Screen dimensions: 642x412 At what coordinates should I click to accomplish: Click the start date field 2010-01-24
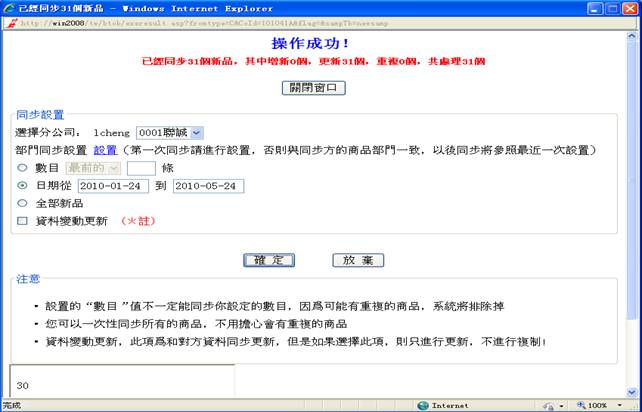point(113,186)
